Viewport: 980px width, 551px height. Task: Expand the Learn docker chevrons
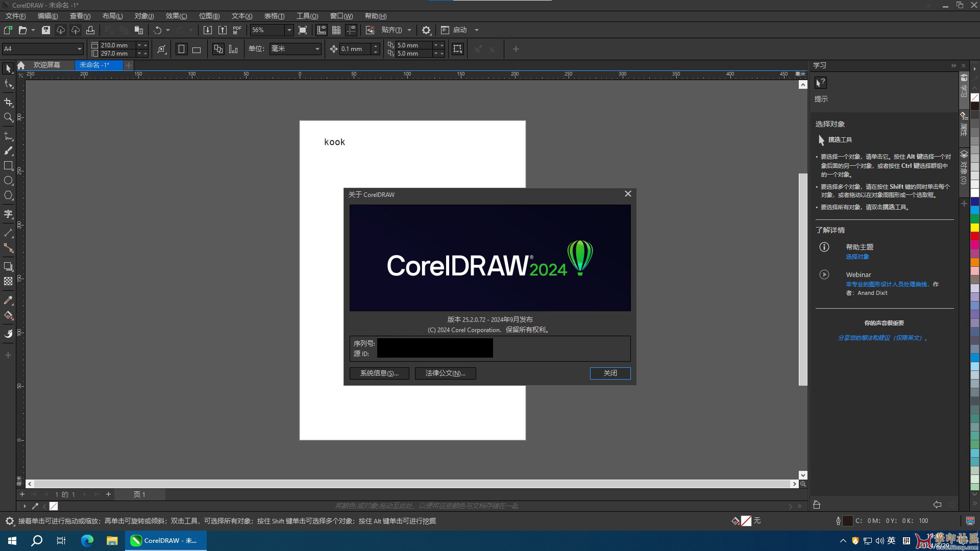coord(953,65)
